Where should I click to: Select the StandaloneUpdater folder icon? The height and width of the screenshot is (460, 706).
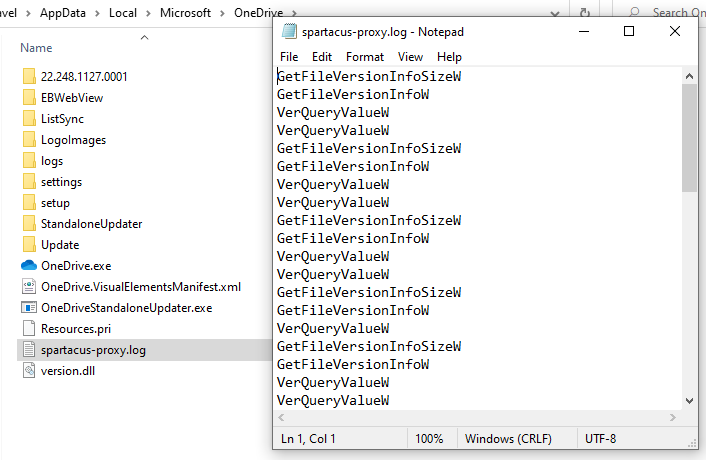(29, 224)
